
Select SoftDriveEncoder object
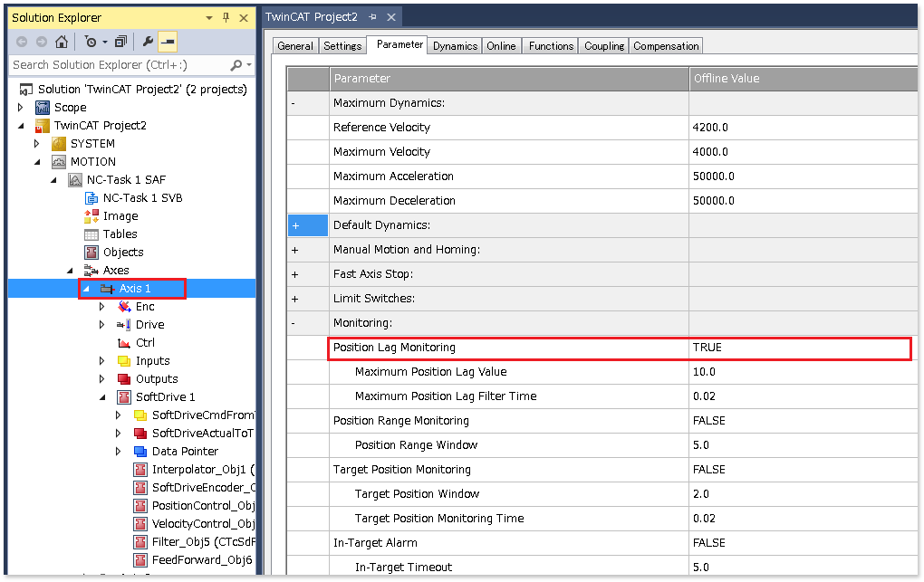(x=202, y=488)
